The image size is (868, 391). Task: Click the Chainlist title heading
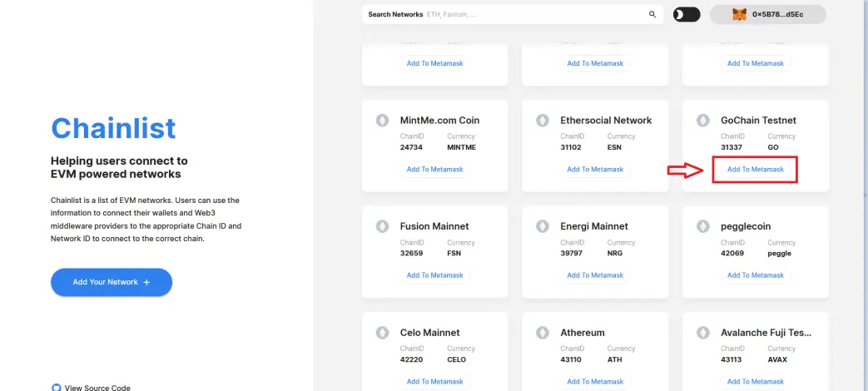click(113, 128)
